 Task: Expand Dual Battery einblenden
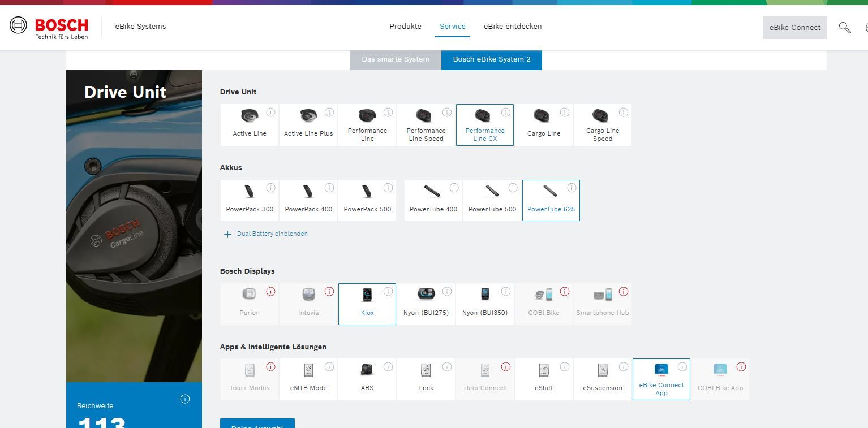click(x=266, y=234)
